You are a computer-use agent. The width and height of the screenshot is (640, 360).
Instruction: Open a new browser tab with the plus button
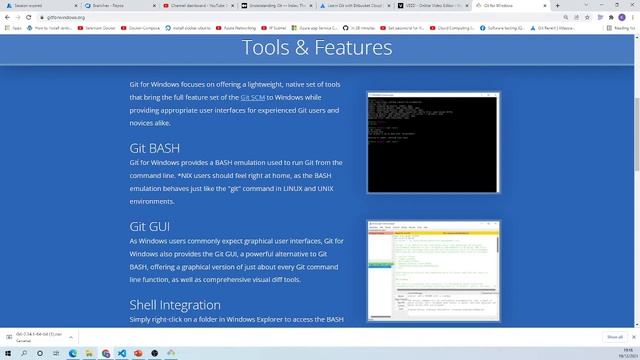(558, 6)
